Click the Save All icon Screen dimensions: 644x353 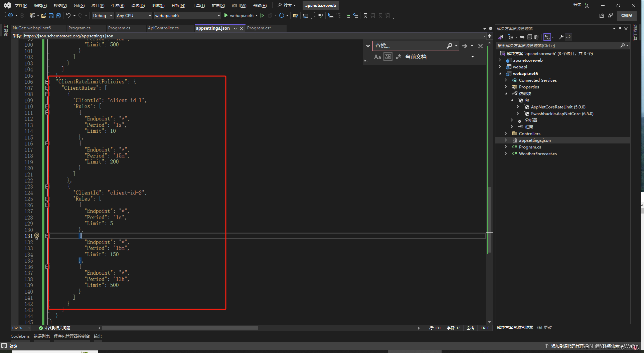coord(58,15)
